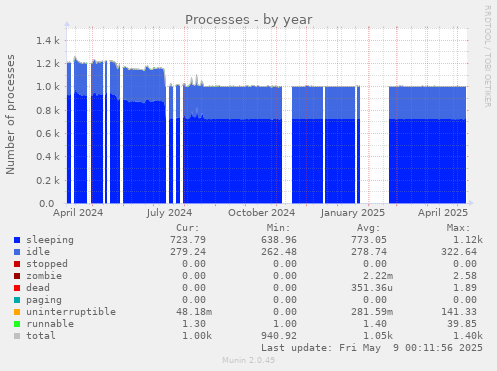Click the 'October 2024' x-axis label
497x371 pixels.
pos(262,213)
